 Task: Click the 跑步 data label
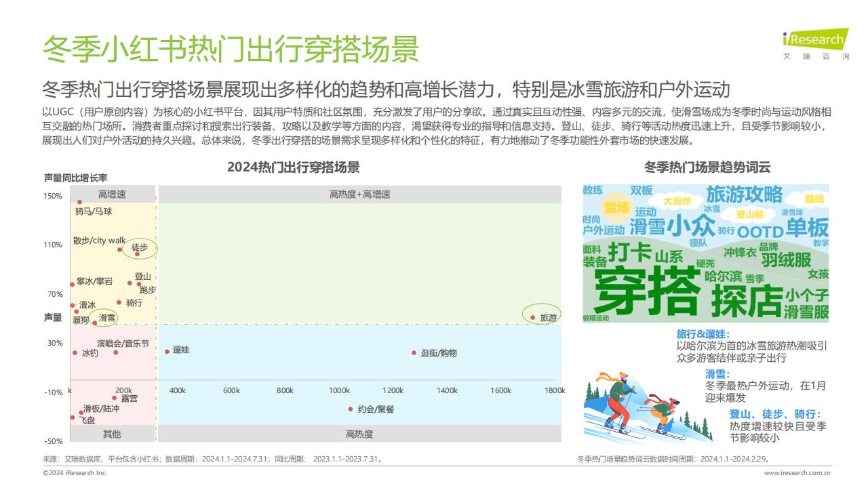148,289
